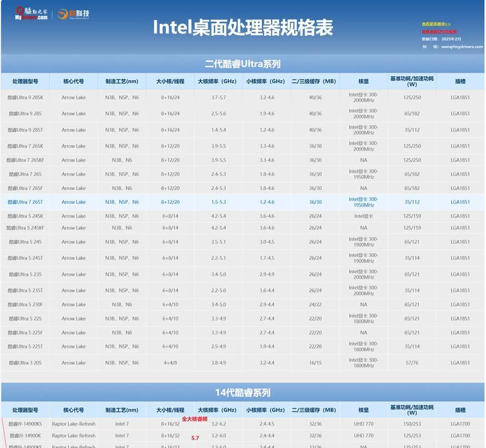Click the Intel显卡 cell in Ultra 5 245K row
The width and height of the screenshot is (486, 448).
tap(363, 216)
